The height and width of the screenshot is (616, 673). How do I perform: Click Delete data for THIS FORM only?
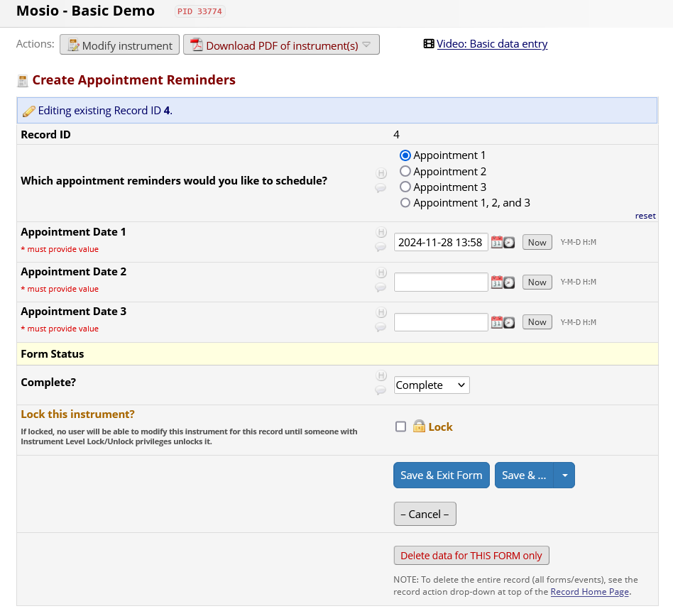point(471,556)
